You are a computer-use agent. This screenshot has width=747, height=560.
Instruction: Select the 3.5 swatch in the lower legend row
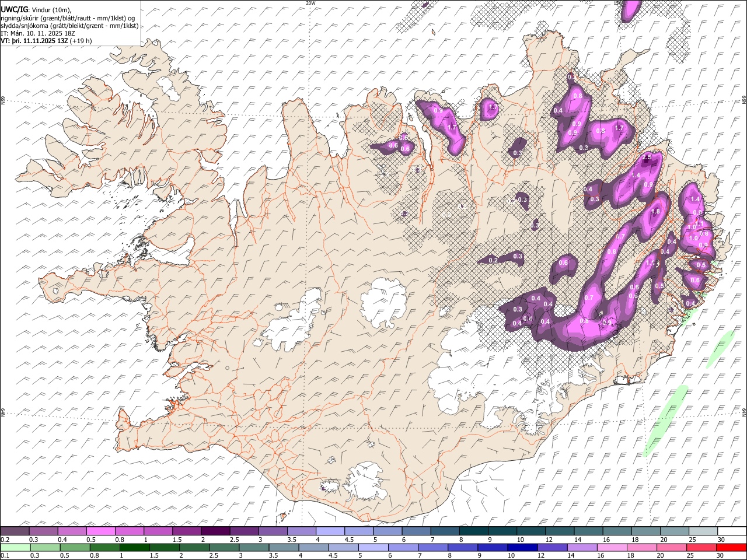284,547
